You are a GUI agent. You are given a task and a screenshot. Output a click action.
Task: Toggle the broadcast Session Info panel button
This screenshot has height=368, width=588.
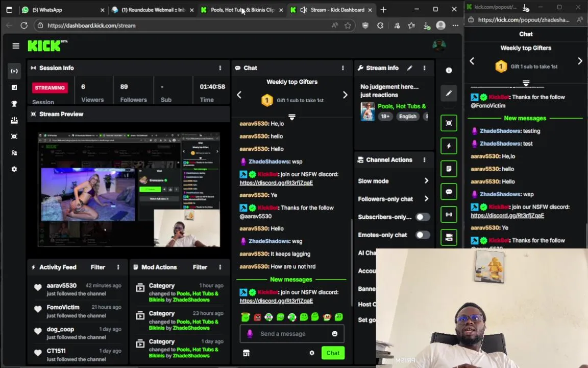[x=449, y=215]
